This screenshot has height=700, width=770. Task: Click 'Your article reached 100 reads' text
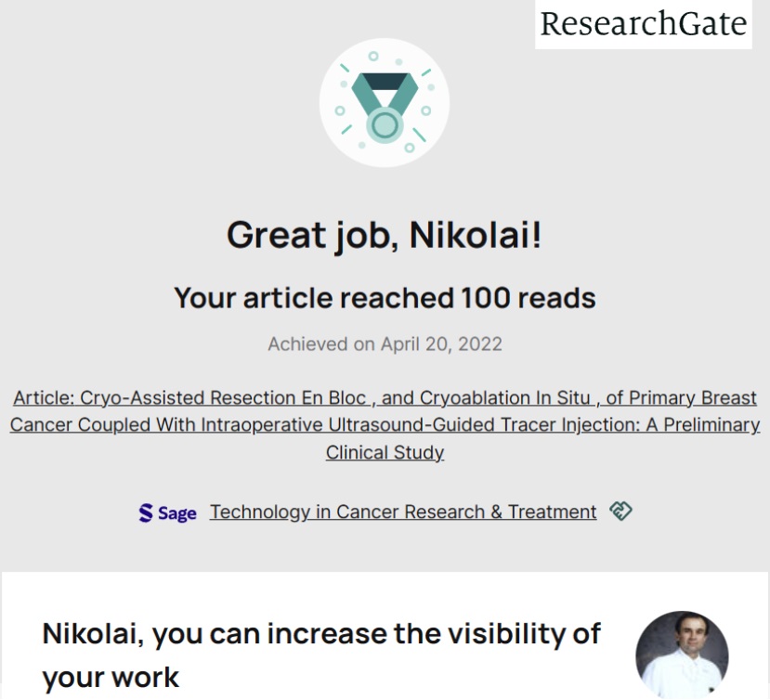coord(385,298)
